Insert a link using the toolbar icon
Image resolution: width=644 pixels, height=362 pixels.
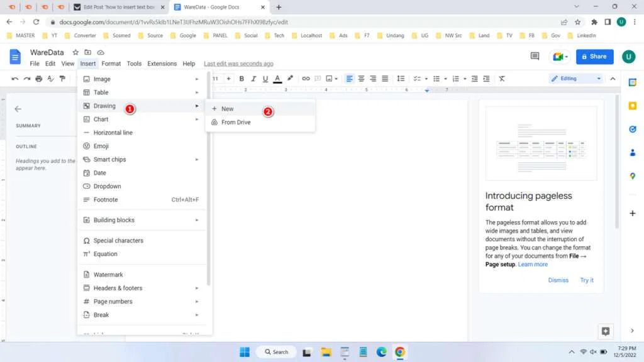(306, 79)
